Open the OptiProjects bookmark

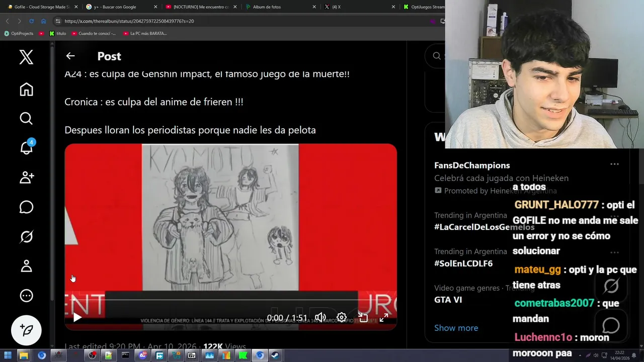(19, 34)
